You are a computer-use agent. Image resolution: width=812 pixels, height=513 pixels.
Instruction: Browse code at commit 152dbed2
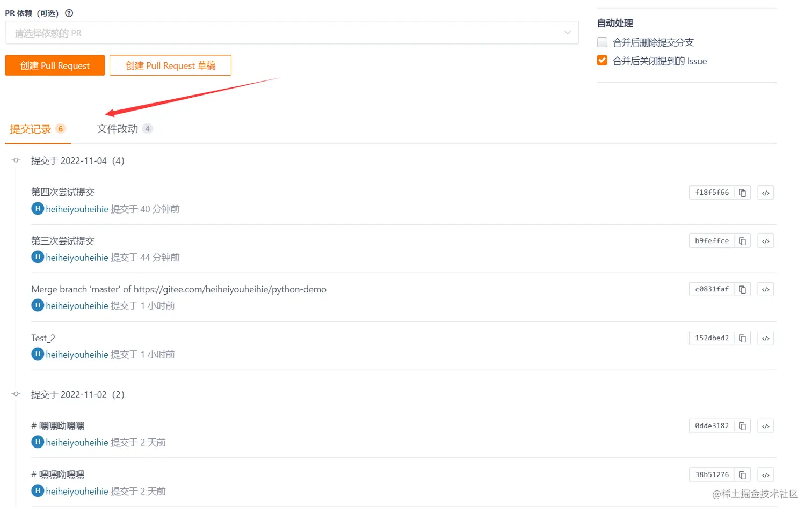(765, 338)
